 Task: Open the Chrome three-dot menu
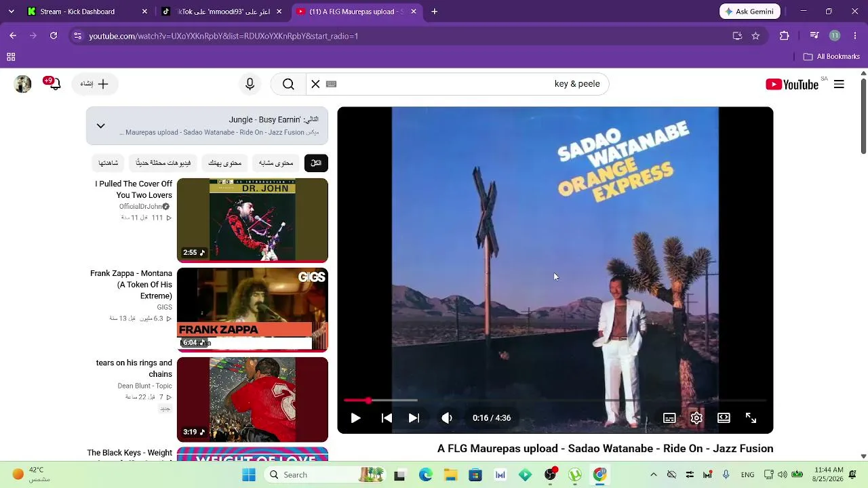(x=854, y=36)
